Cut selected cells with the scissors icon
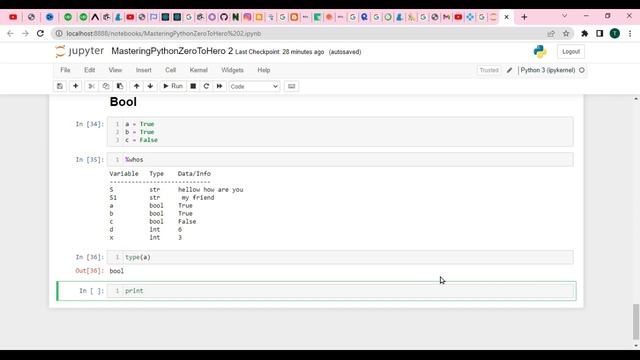The height and width of the screenshot is (360, 640). tap(91, 86)
